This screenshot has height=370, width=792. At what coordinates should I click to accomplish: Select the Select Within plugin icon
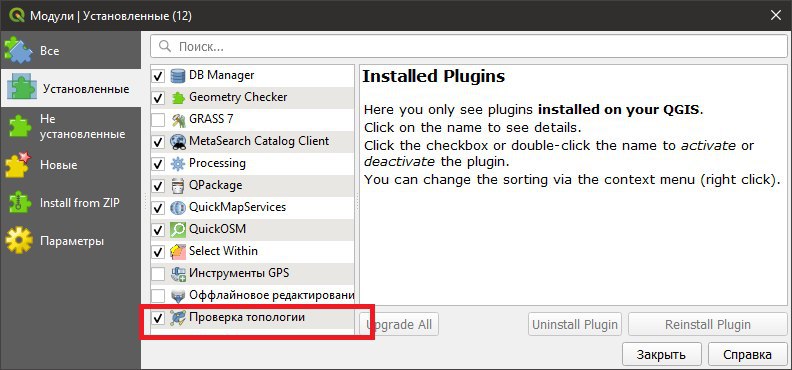tap(178, 251)
